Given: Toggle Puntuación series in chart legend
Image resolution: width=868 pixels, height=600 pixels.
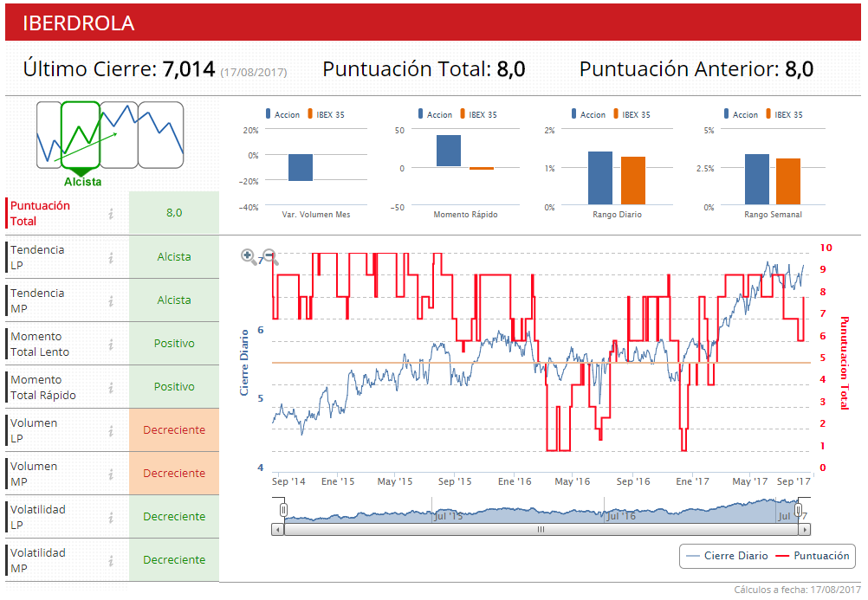Looking at the screenshot, I should [x=813, y=556].
